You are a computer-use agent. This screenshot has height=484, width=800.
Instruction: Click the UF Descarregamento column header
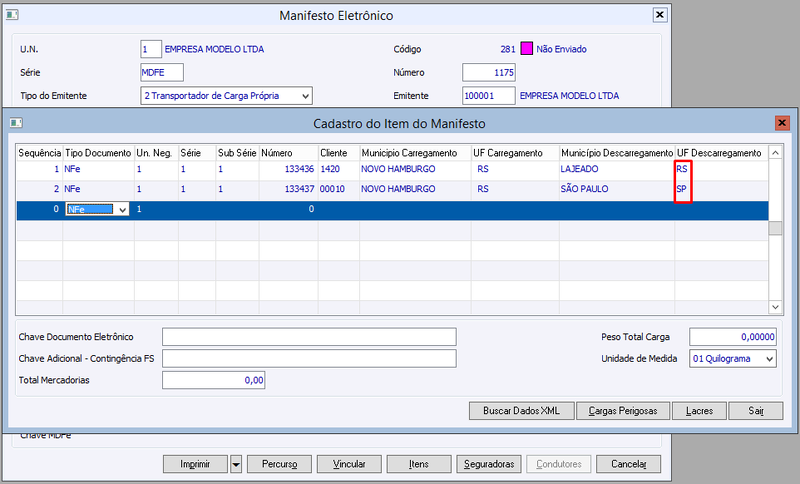[x=721, y=153]
